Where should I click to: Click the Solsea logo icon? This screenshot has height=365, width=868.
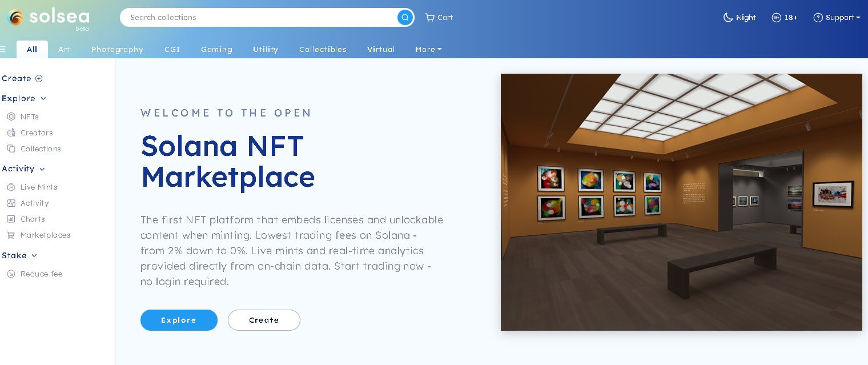click(x=15, y=18)
